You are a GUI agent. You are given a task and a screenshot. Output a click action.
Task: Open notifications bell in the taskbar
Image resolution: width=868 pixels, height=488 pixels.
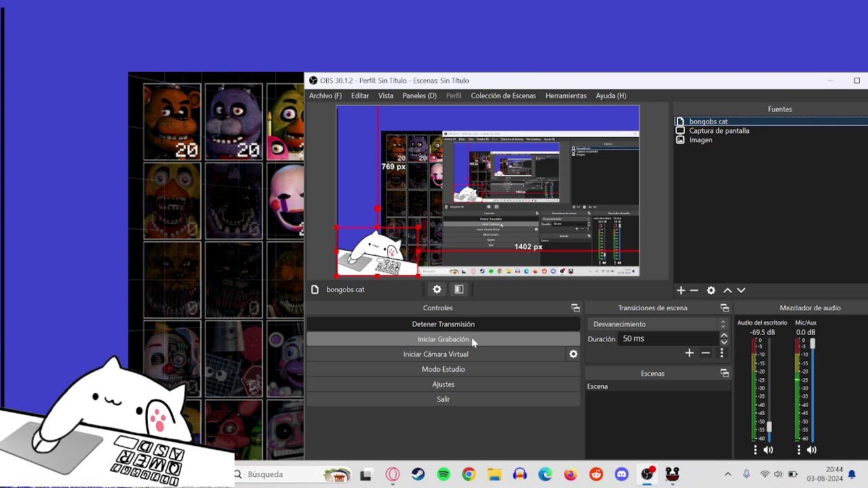(x=852, y=474)
